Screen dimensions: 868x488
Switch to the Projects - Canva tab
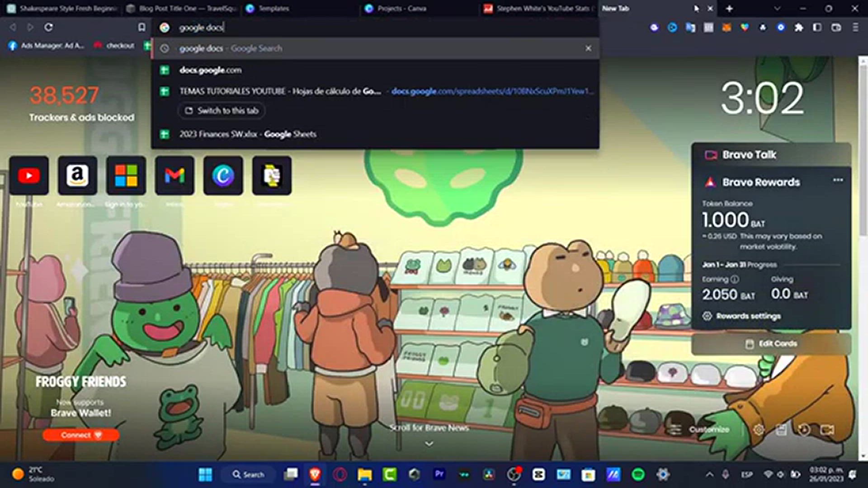pyautogui.click(x=401, y=9)
